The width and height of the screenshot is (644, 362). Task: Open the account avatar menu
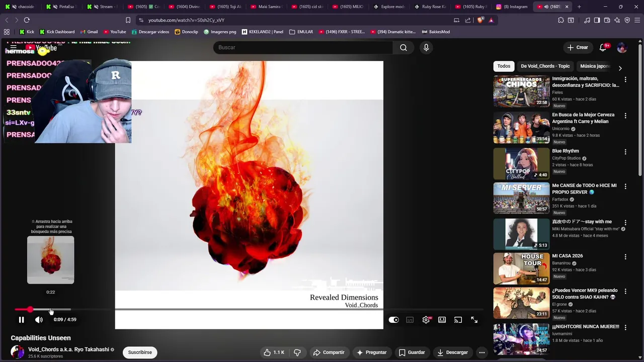coord(622,47)
